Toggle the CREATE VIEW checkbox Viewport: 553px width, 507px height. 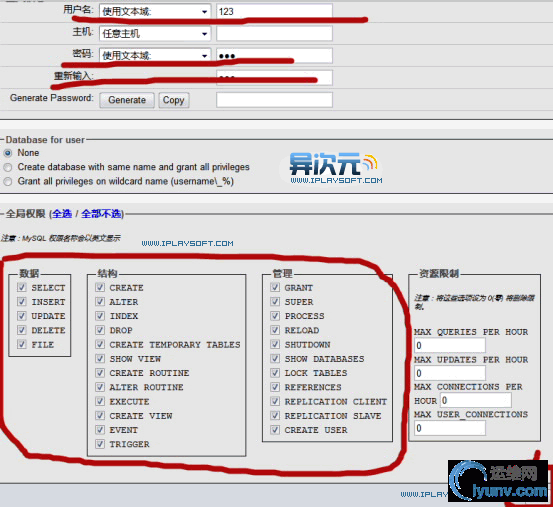100,415
